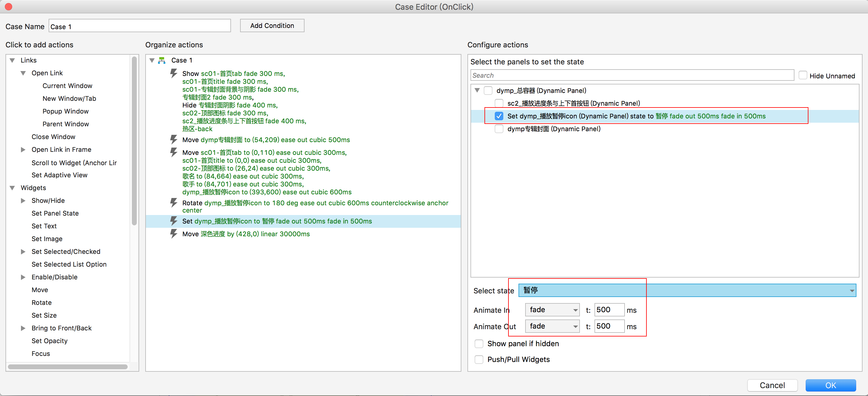Open the Select state dropdown
Image resolution: width=868 pixels, height=396 pixels.
pyautogui.click(x=687, y=290)
